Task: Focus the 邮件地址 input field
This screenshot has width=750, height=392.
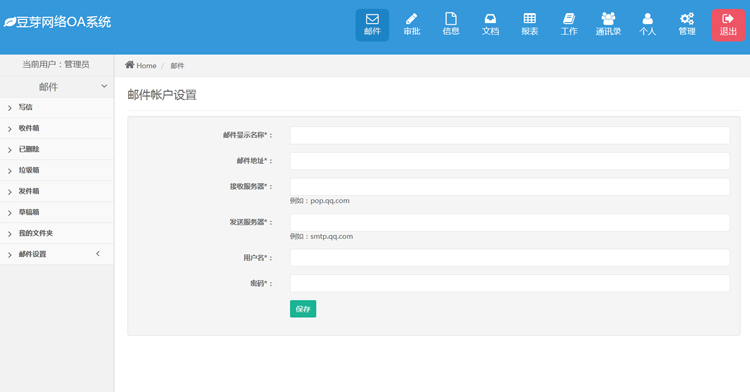Action: coord(509,161)
